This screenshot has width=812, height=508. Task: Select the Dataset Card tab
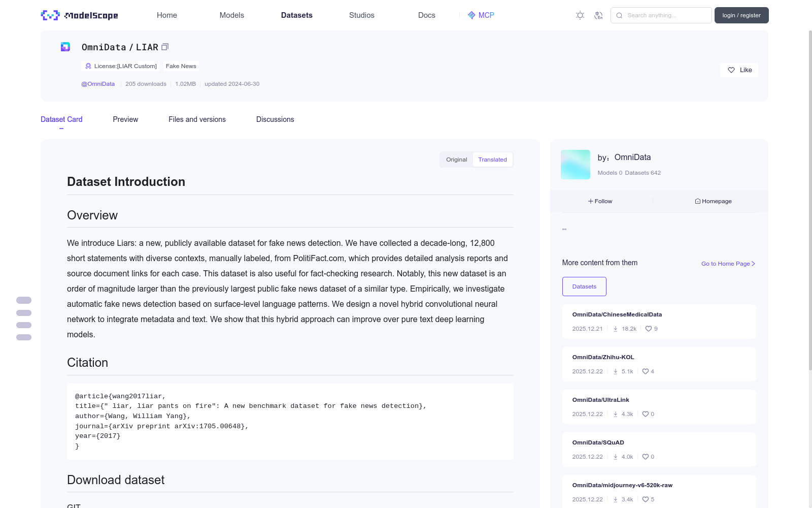pyautogui.click(x=61, y=119)
